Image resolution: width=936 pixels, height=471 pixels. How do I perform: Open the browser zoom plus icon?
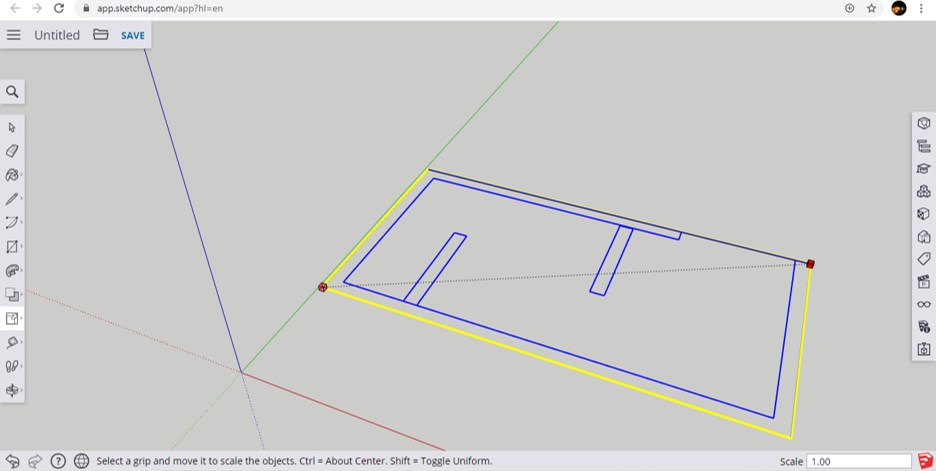(x=849, y=8)
